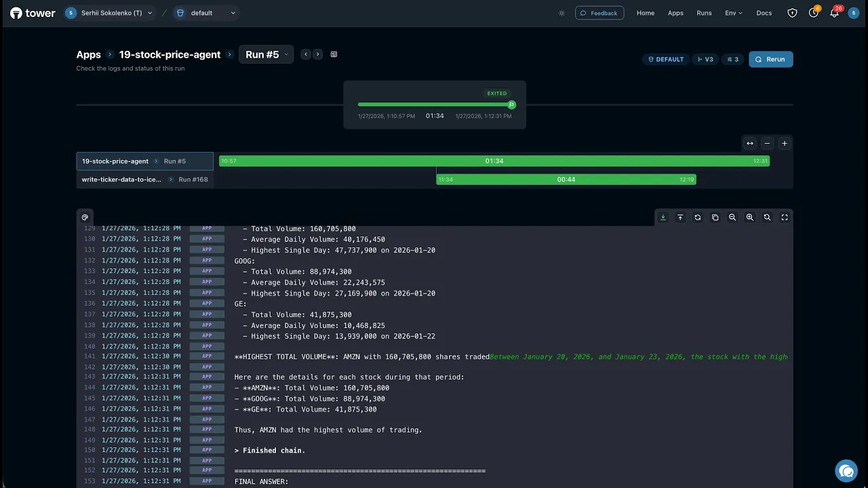Open logs in fullscreen view
This screenshot has width=868, height=488.
click(785, 218)
